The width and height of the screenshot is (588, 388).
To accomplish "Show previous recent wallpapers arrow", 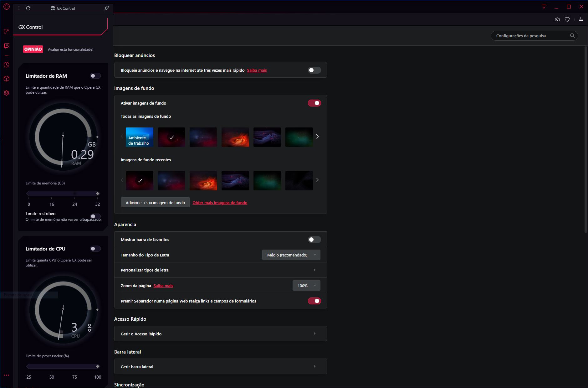I will pos(122,180).
